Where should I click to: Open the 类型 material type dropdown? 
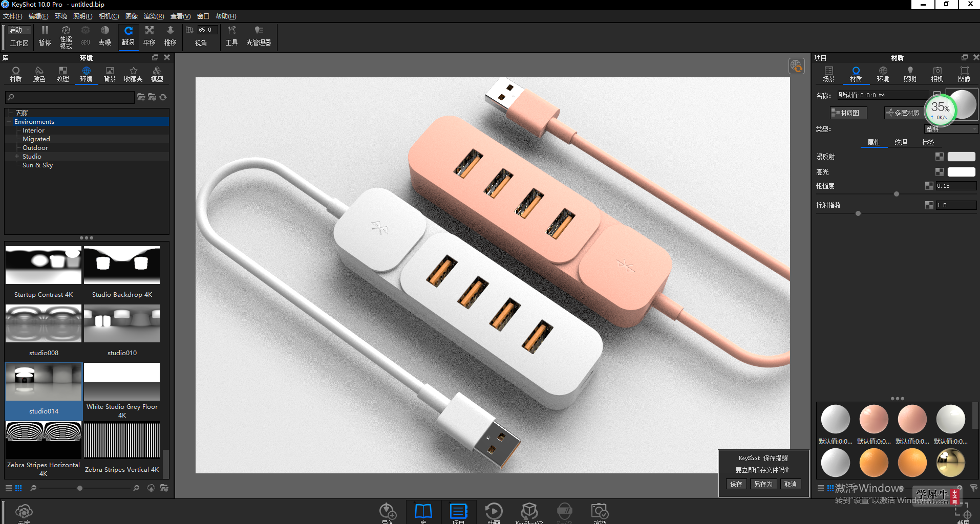click(x=951, y=129)
